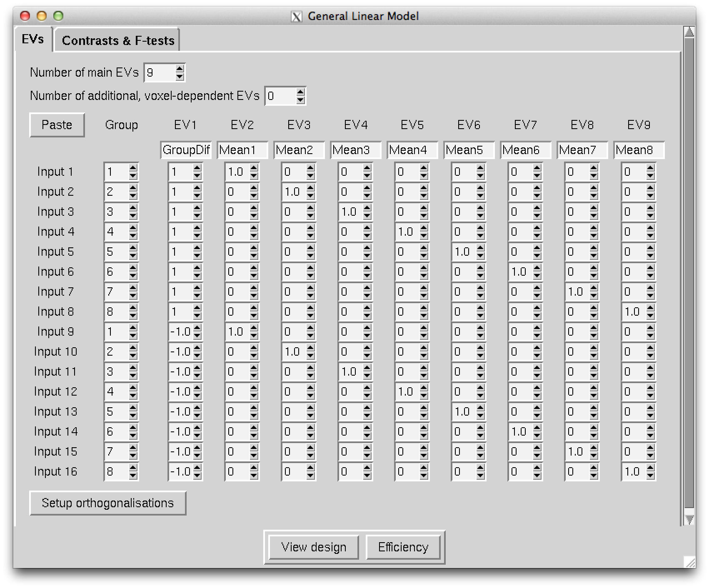Increment EV8 value for Input 7
This screenshot has height=588, width=709.
point(594,288)
